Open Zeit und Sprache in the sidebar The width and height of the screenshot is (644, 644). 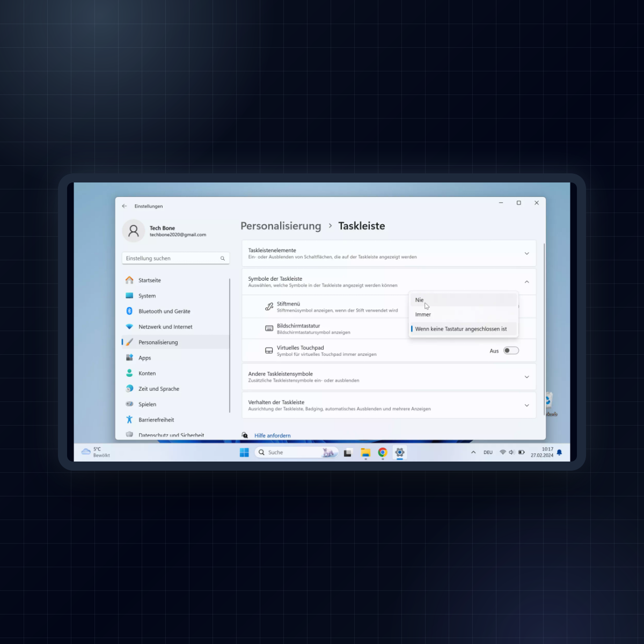click(x=175, y=389)
